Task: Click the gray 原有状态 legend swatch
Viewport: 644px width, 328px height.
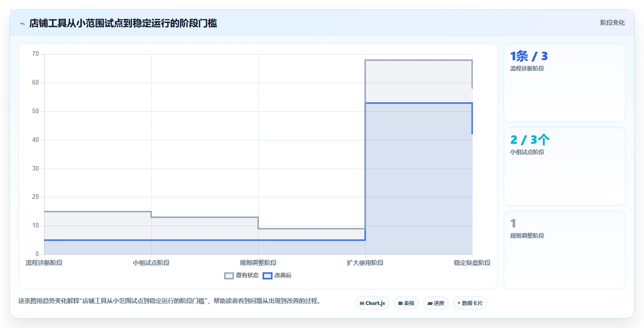Action: click(229, 275)
